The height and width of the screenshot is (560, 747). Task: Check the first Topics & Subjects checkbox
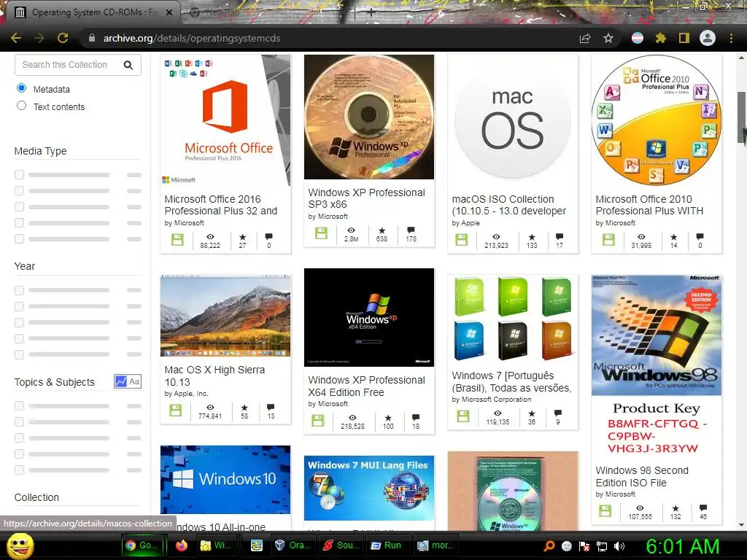[x=19, y=405]
